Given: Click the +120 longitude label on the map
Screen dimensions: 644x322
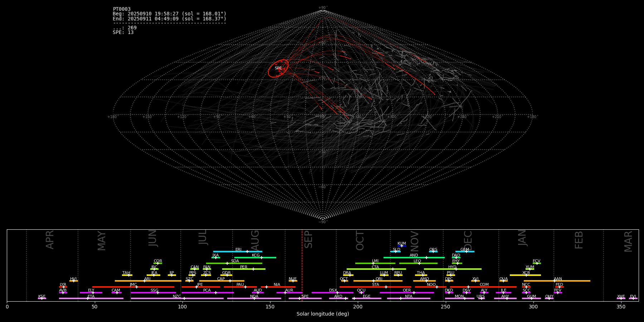Looking at the screenshot, I should 182,117.
